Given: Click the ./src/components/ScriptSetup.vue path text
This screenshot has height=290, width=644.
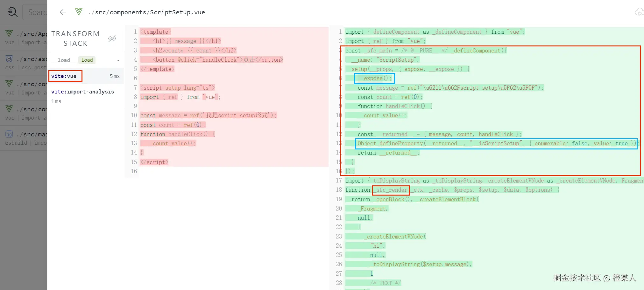Looking at the screenshot, I should pos(146,12).
